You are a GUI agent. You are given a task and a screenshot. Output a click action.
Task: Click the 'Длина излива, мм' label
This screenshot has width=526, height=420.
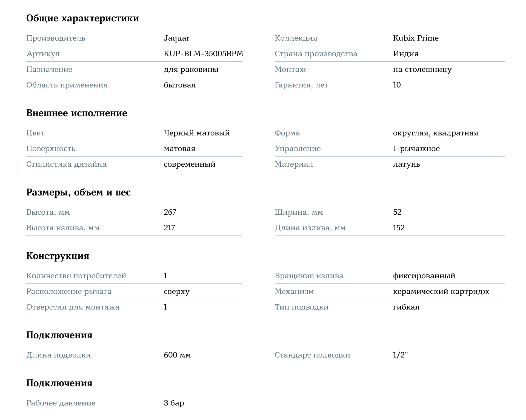click(310, 228)
